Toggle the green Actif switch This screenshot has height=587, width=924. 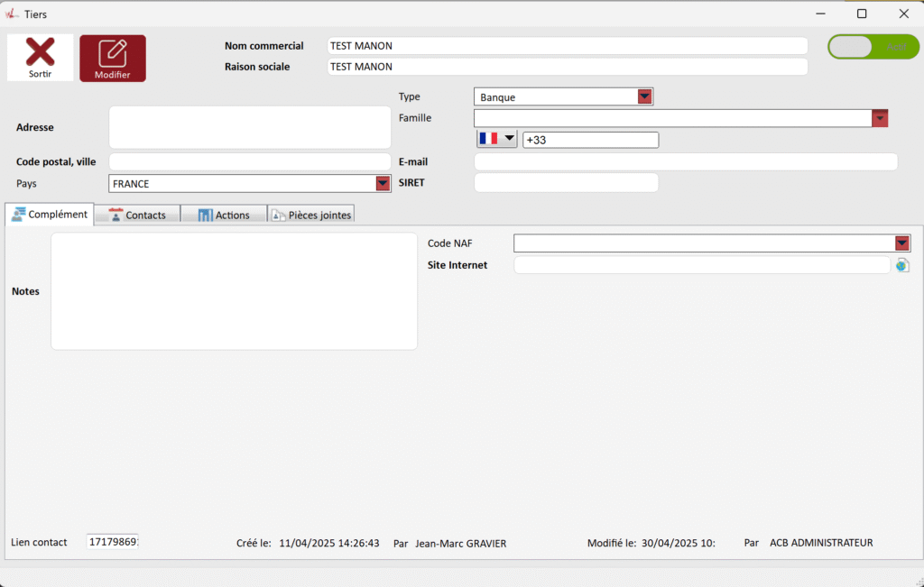(x=873, y=47)
